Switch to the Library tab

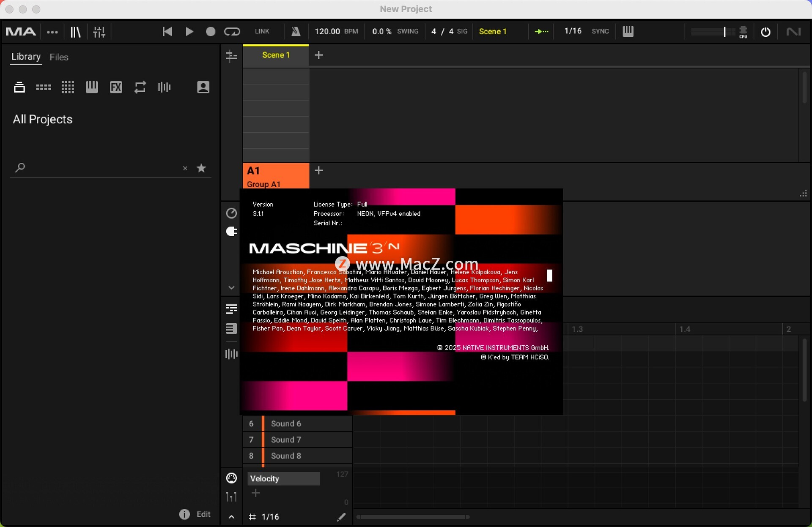(x=26, y=57)
